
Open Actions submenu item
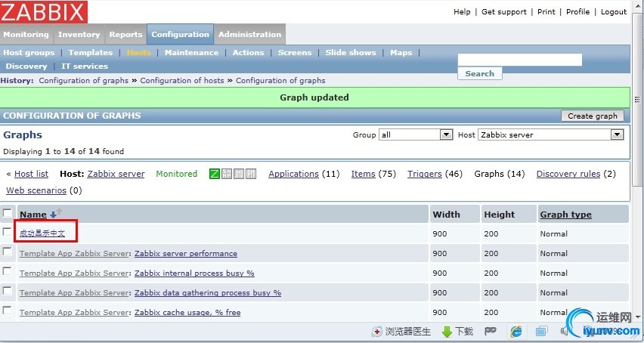[x=248, y=53]
